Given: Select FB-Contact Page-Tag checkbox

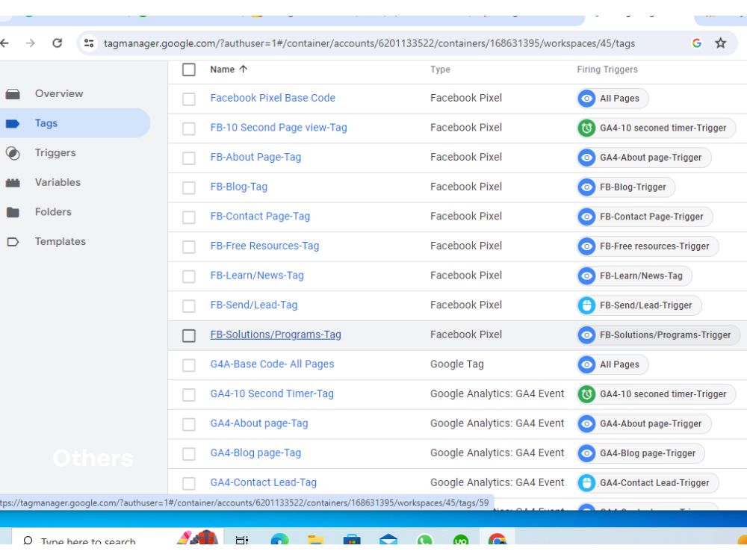Looking at the screenshot, I should 189,217.
